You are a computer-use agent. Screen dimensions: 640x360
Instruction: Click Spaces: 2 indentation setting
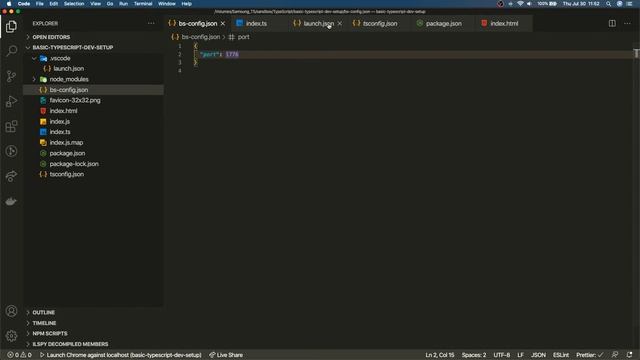pyautogui.click(x=474, y=355)
